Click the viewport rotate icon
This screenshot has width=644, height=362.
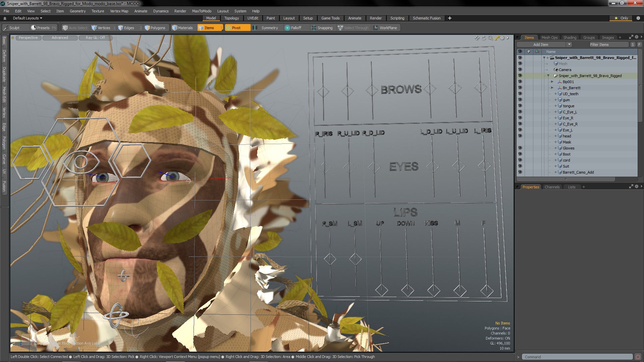(483, 38)
